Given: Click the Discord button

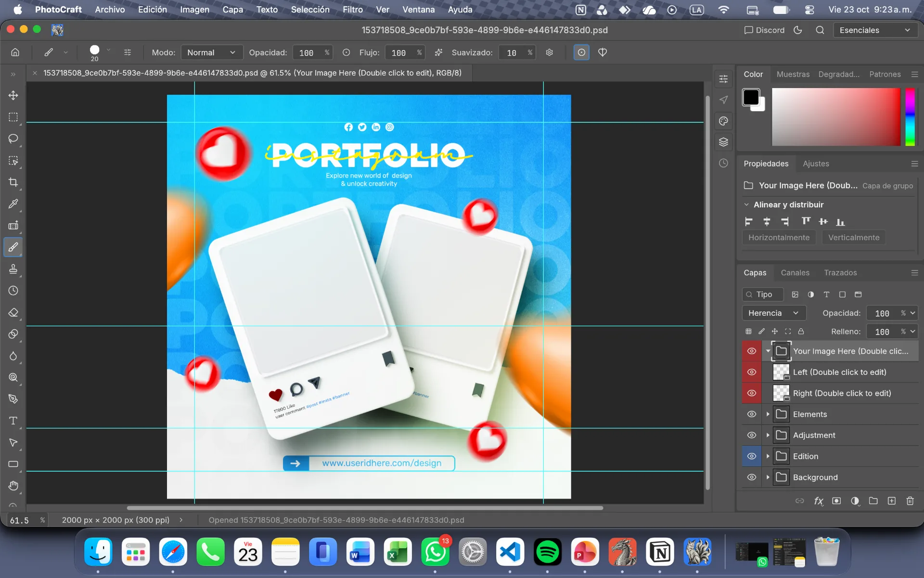Looking at the screenshot, I should 764,30.
